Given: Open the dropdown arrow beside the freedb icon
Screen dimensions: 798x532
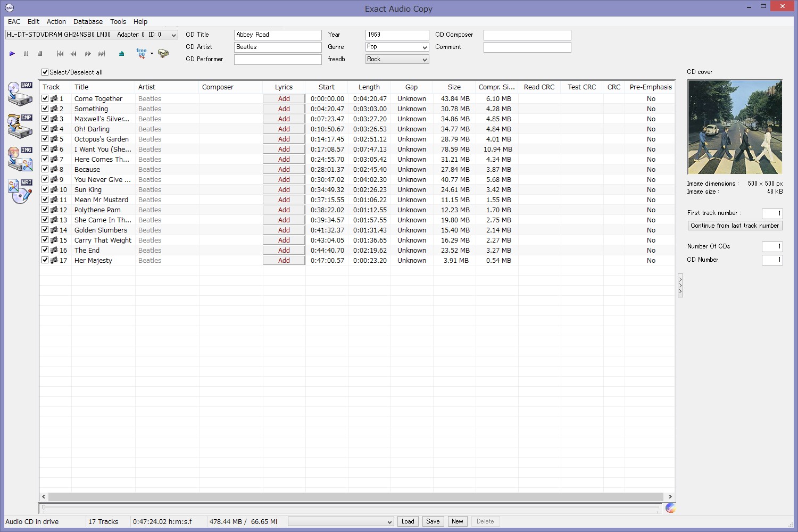Looking at the screenshot, I should [152, 54].
